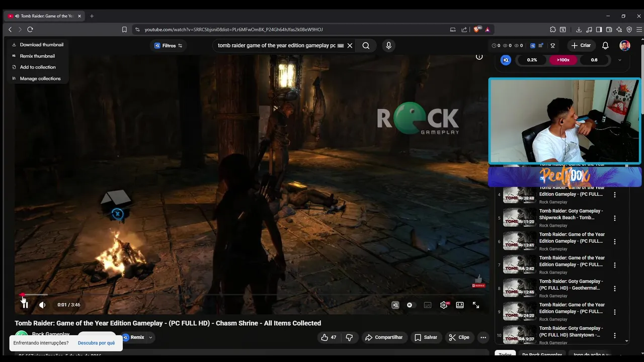This screenshot has width=644, height=362.
Task: Open options for playlist item 4
Action: 614,195
